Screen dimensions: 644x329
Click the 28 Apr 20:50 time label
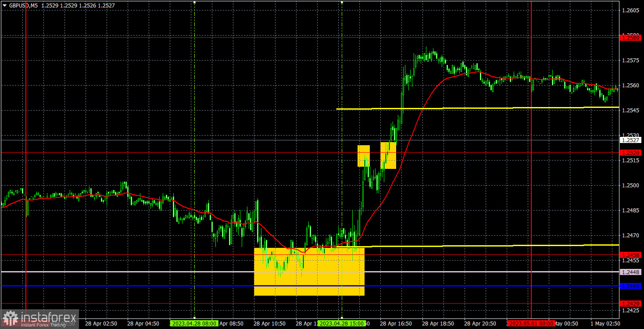(x=480, y=323)
